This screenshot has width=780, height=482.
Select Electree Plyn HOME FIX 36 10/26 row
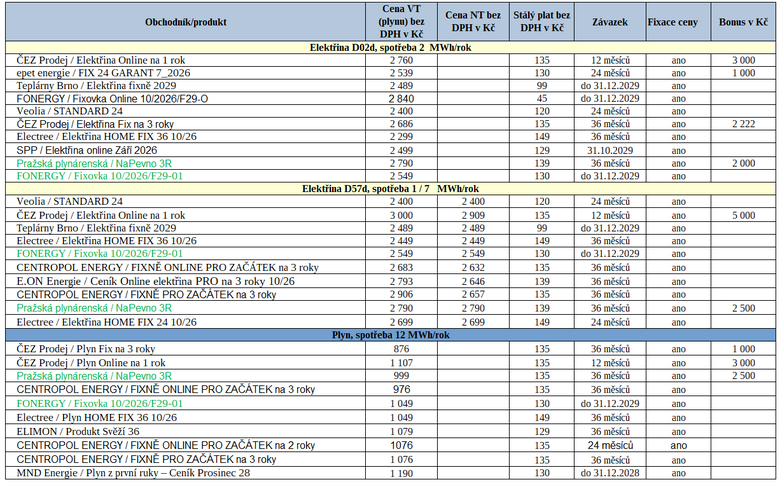(390, 417)
